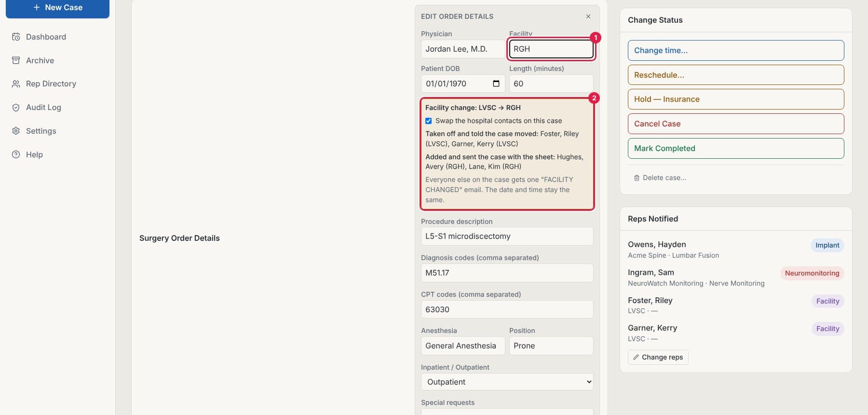
Task: Click the Facility tag for Garner, Kerry
Action: (827, 329)
